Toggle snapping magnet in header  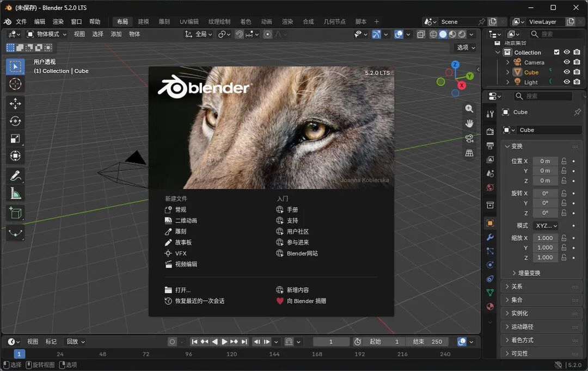239,34
